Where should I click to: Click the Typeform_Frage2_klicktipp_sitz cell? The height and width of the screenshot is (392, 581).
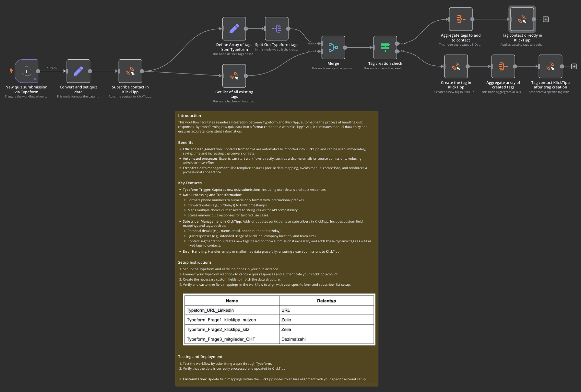(232, 329)
